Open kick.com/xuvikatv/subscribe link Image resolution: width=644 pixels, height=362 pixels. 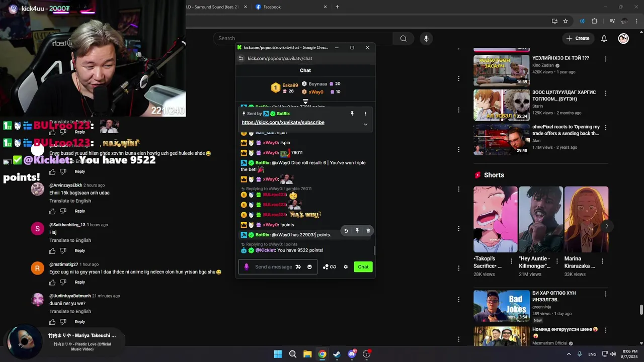(x=283, y=122)
